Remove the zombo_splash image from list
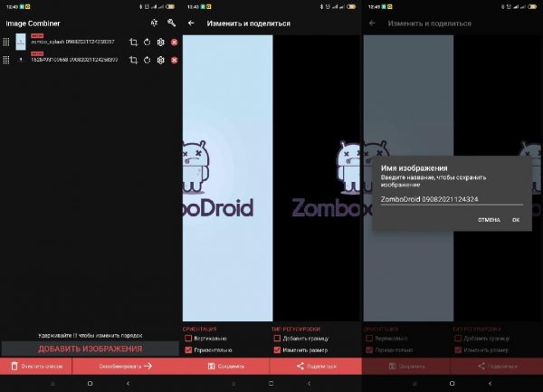This screenshot has height=392, width=543. (x=174, y=43)
